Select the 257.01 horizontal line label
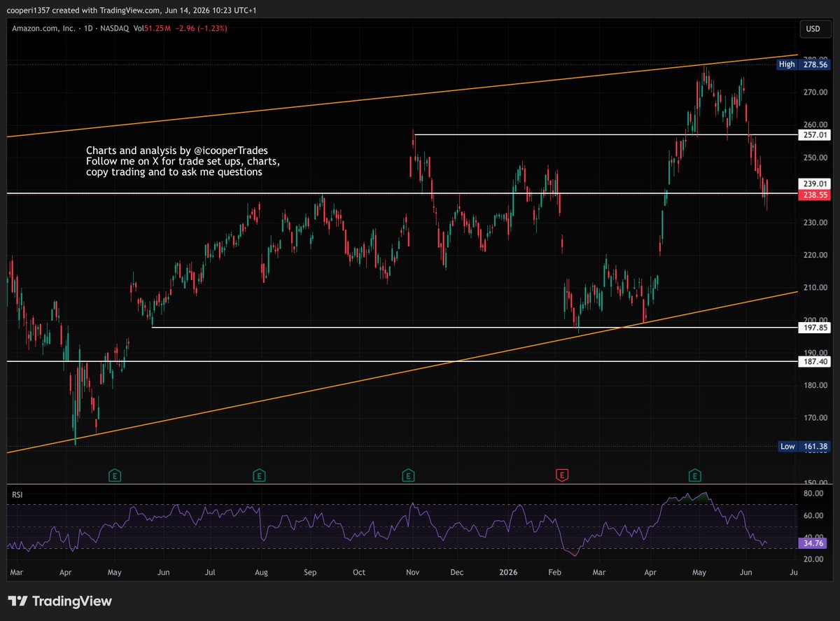 point(815,134)
